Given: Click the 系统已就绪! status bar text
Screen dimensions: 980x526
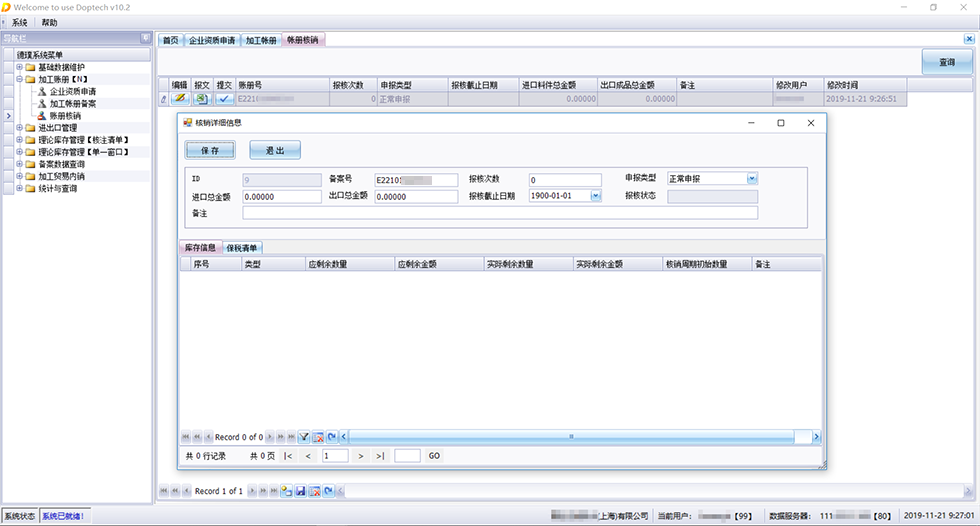Looking at the screenshot, I should 62,516.
